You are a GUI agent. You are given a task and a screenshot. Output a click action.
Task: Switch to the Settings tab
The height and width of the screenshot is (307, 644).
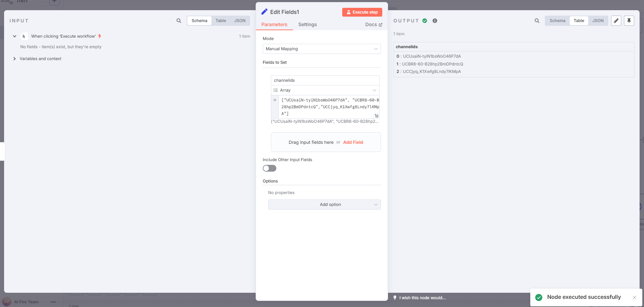click(308, 24)
